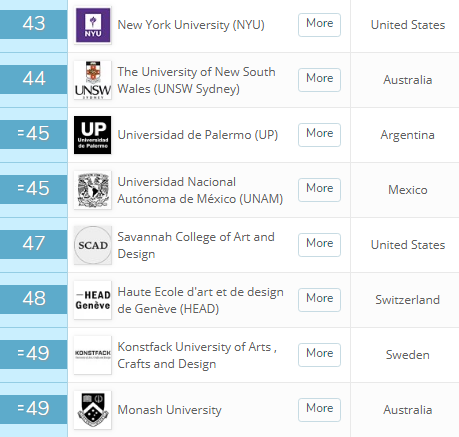Image resolution: width=459 pixels, height=437 pixels.
Task: Show More for Konstfack University
Action: 319,355
